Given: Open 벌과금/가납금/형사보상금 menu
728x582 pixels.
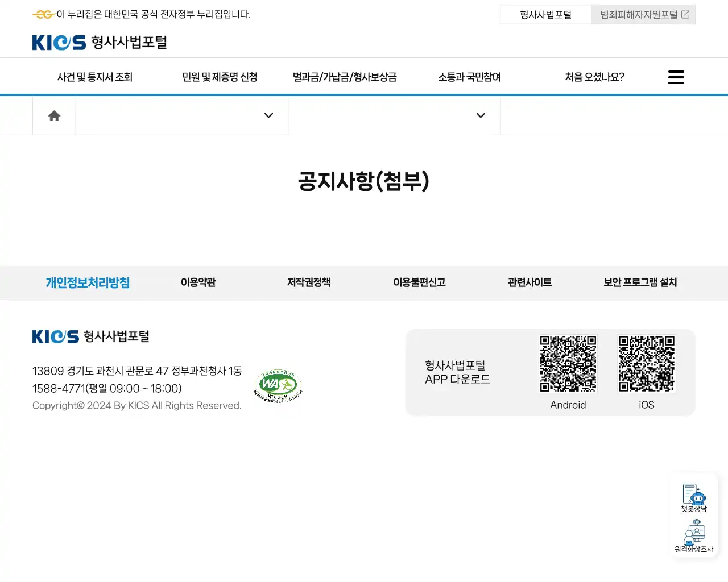Looking at the screenshot, I should tap(345, 77).
